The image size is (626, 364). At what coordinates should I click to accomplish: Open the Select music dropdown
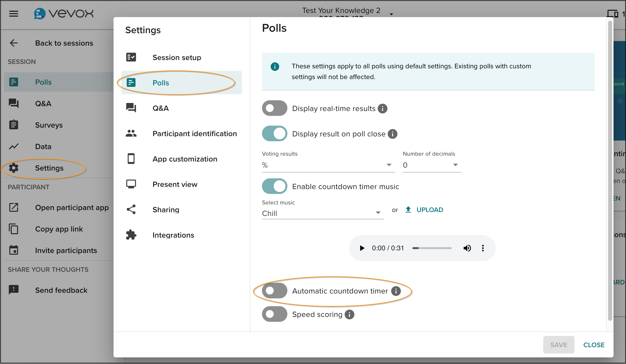323,213
